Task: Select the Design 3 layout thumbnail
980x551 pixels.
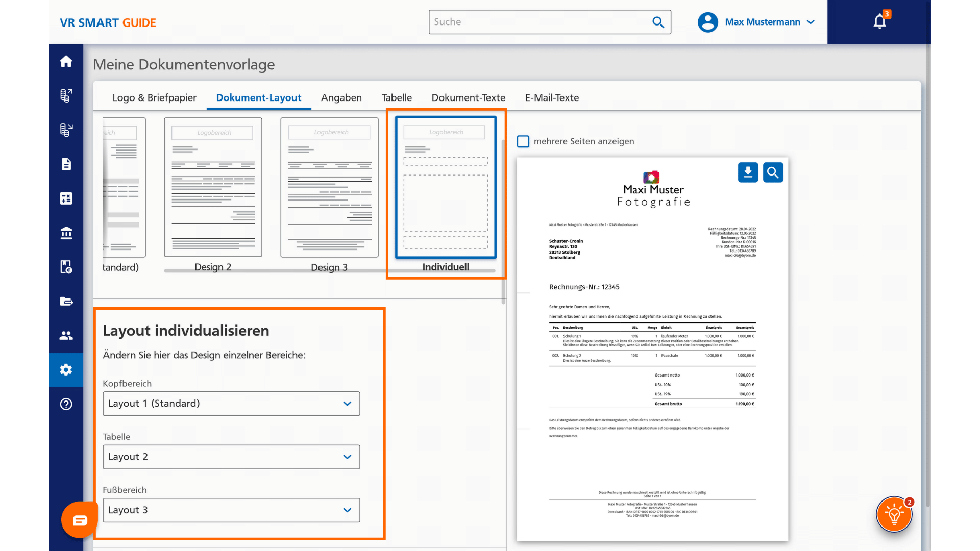Action: click(x=329, y=187)
